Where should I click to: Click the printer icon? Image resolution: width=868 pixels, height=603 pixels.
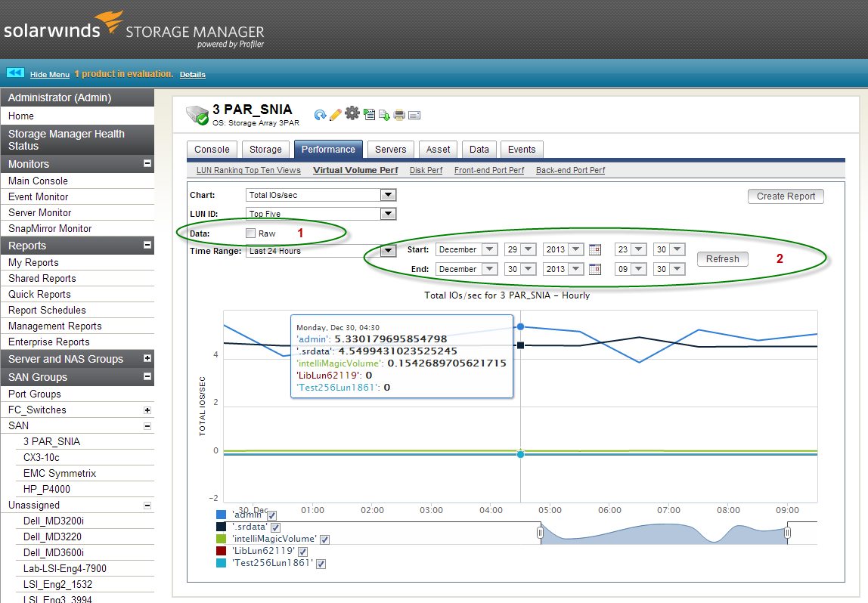[399, 115]
